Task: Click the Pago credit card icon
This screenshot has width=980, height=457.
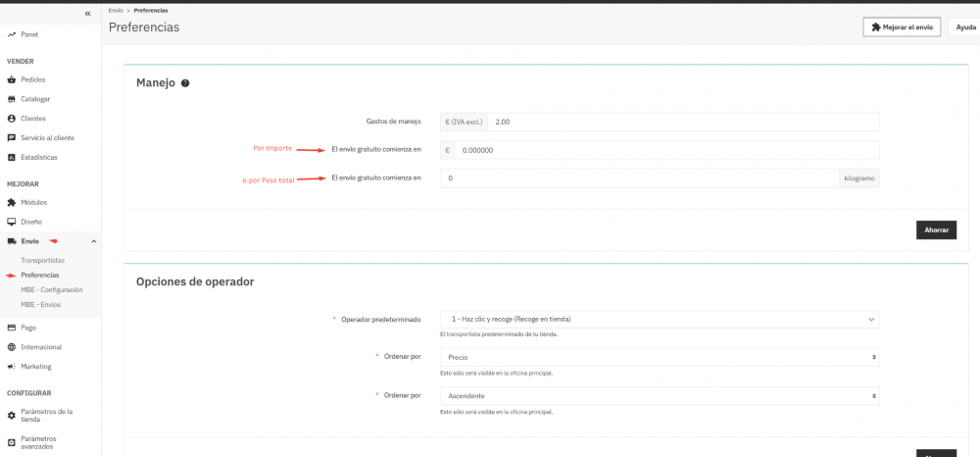Action: coord(11,328)
